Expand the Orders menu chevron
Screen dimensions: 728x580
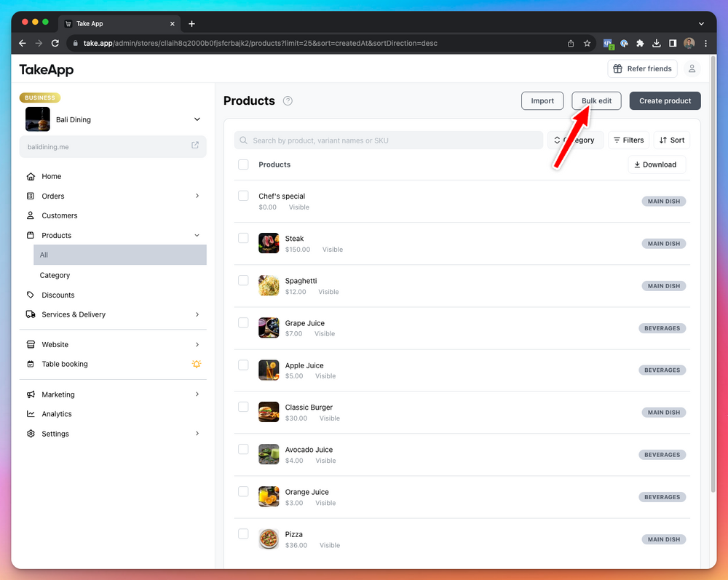click(197, 196)
